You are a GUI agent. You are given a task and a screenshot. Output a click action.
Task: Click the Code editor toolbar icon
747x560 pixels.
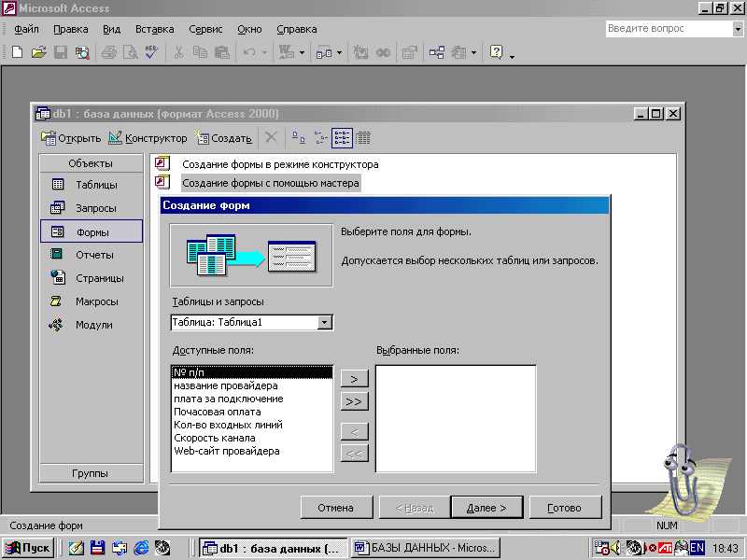(x=361, y=52)
